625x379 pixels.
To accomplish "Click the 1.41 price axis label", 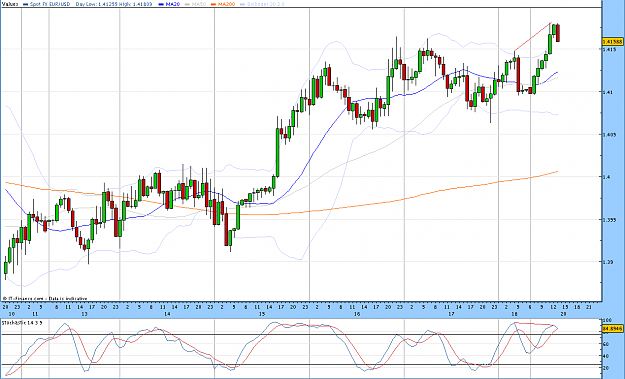I will click(x=607, y=92).
